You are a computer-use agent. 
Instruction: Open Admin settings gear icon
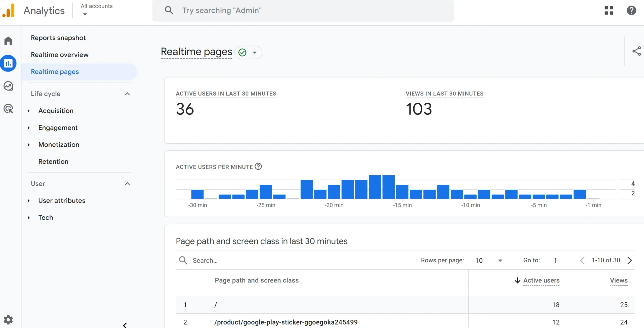click(8, 319)
